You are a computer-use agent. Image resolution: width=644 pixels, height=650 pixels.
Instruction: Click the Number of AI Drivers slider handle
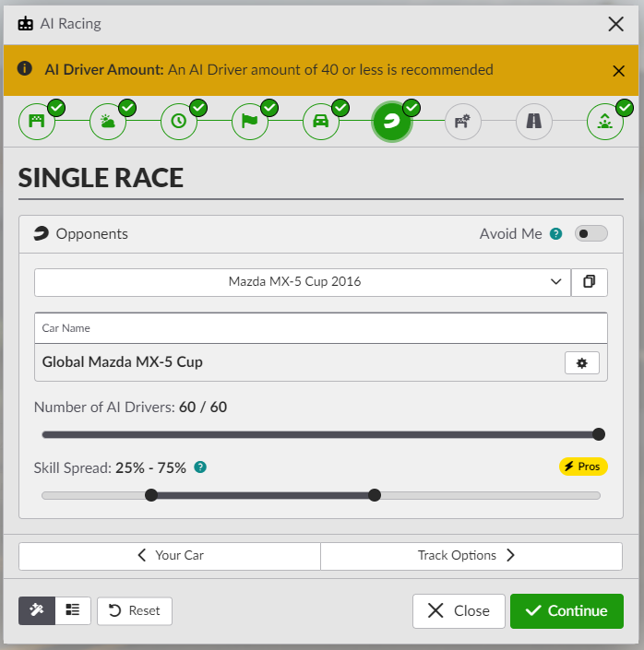coord(599,434)
